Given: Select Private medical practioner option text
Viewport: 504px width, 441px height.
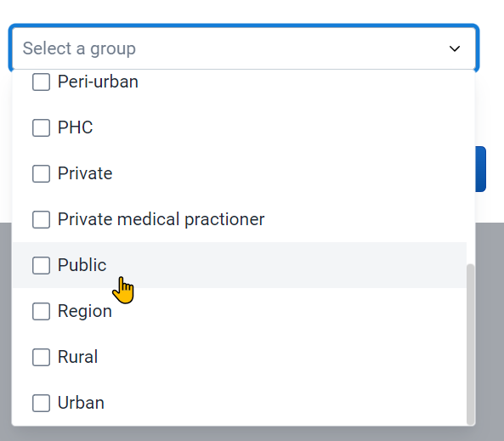Looking at the screenshot, I should 161,219.
